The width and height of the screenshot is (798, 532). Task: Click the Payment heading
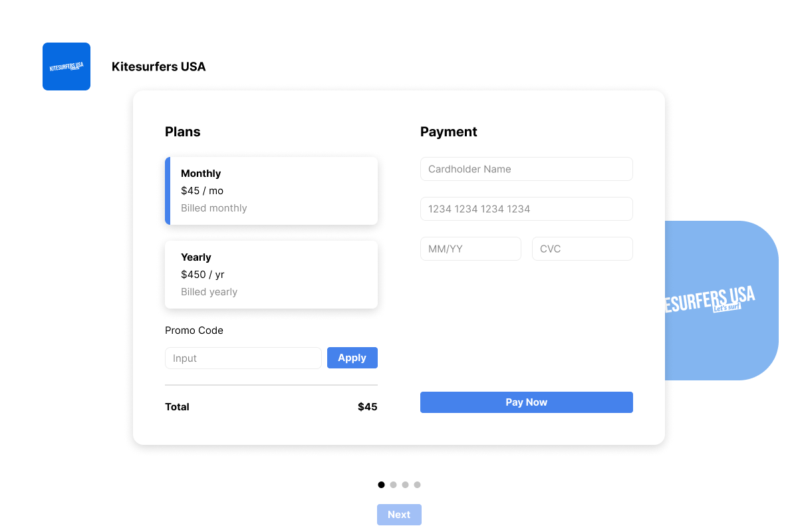449,132
